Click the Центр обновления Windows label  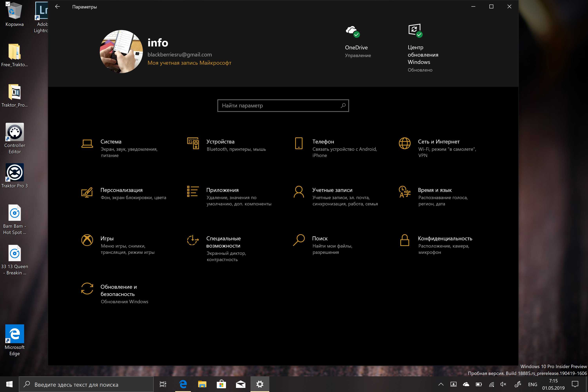423,55
